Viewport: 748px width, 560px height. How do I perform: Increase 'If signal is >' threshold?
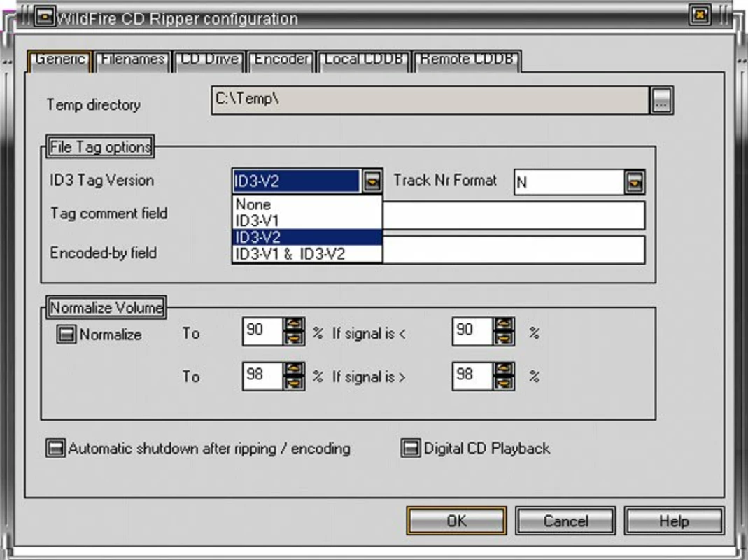pos(504,369)
